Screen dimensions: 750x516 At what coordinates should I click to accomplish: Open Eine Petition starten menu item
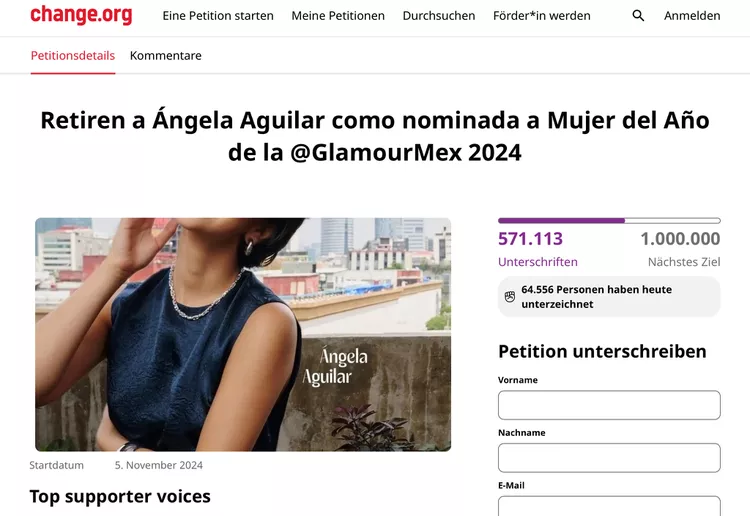click(218, 16)
